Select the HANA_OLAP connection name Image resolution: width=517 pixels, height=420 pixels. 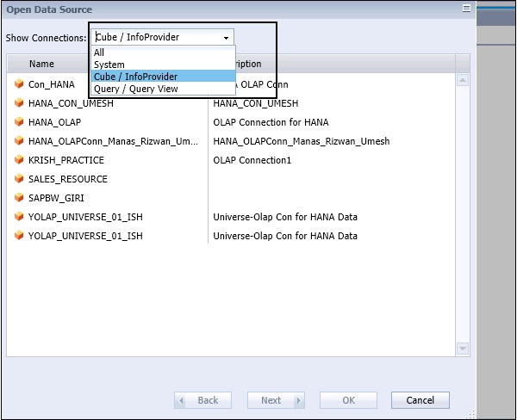click(x=55, y=122)
